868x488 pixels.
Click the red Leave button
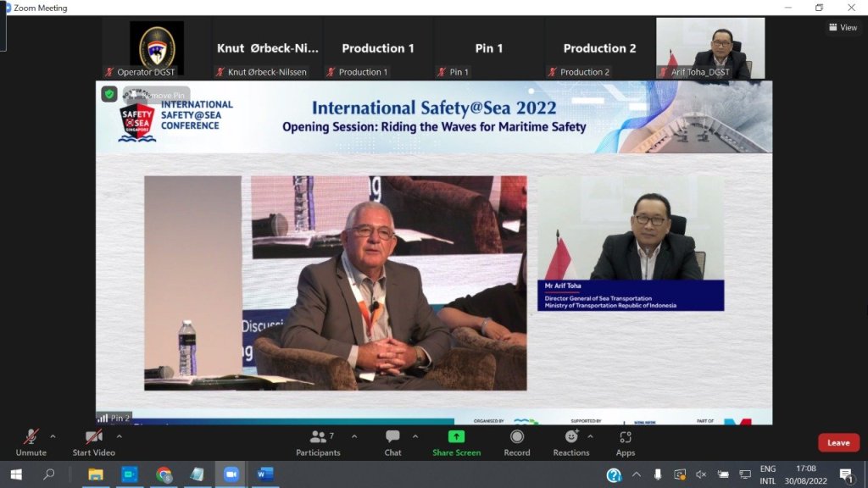(x=837, y=442)
